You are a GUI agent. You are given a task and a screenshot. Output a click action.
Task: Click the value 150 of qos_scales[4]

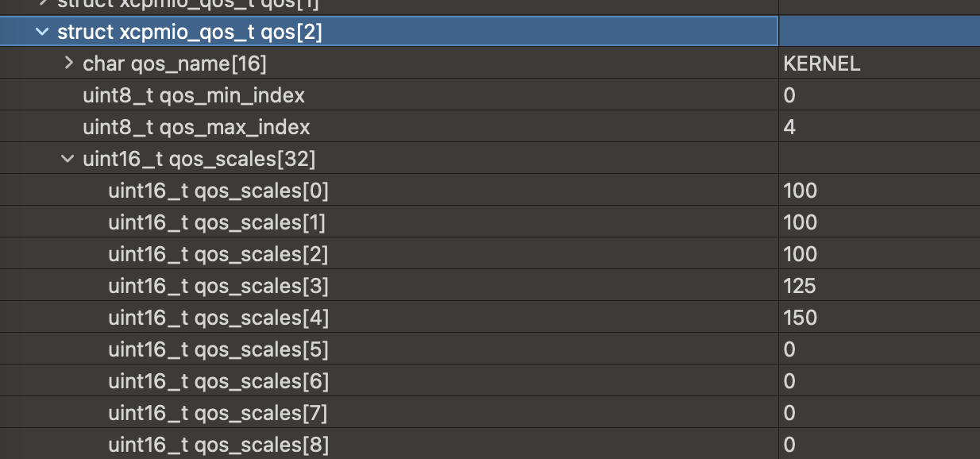(800, 318)
